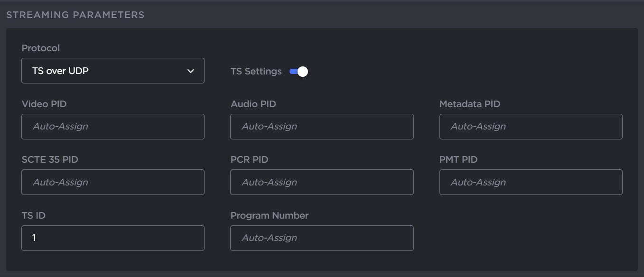Click the TS ID field containing 1
644x277 pixels.
(x=112, y=238)
